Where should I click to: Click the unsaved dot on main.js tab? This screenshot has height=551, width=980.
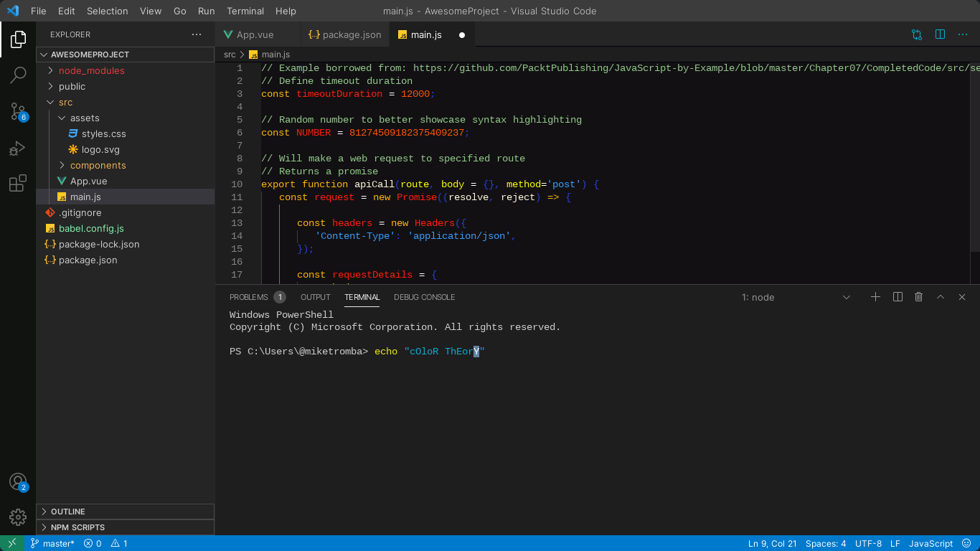462,34
